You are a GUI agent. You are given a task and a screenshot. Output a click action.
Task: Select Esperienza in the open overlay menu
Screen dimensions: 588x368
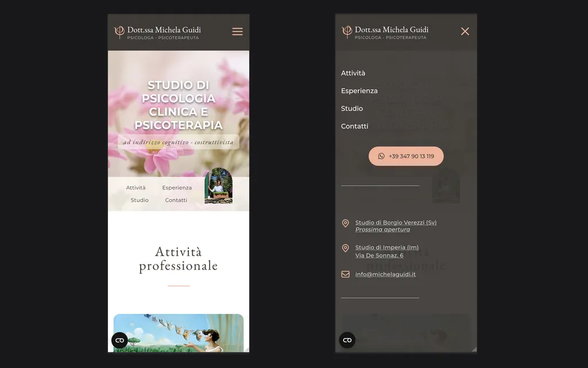click(x=359, y=91)
